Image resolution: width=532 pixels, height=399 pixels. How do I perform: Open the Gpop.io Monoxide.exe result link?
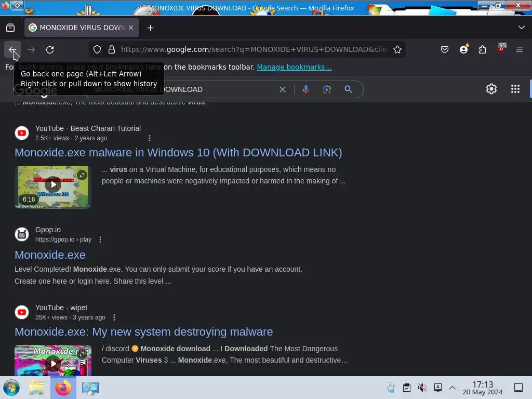pyautogui.click(x=50, y=255)
